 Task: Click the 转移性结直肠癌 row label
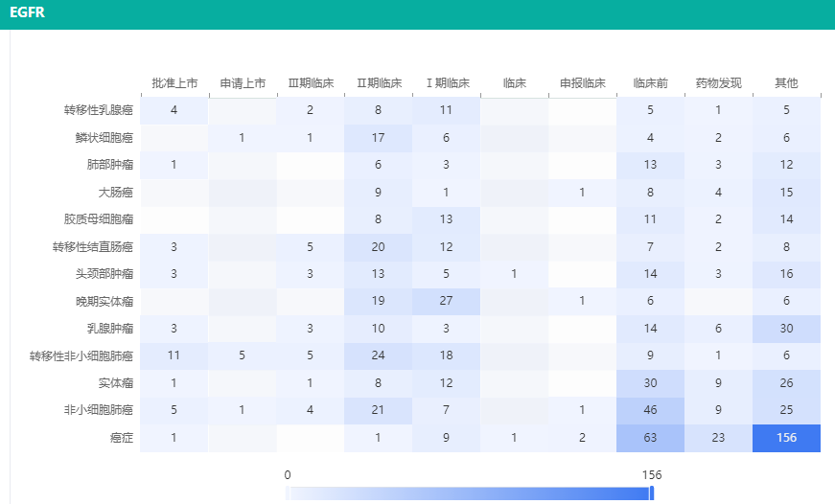coord(93,247)
